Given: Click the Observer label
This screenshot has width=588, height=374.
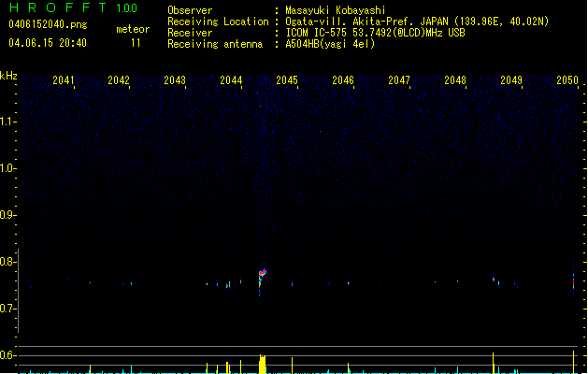Looking at the screenshot, I should pos(190,10).
